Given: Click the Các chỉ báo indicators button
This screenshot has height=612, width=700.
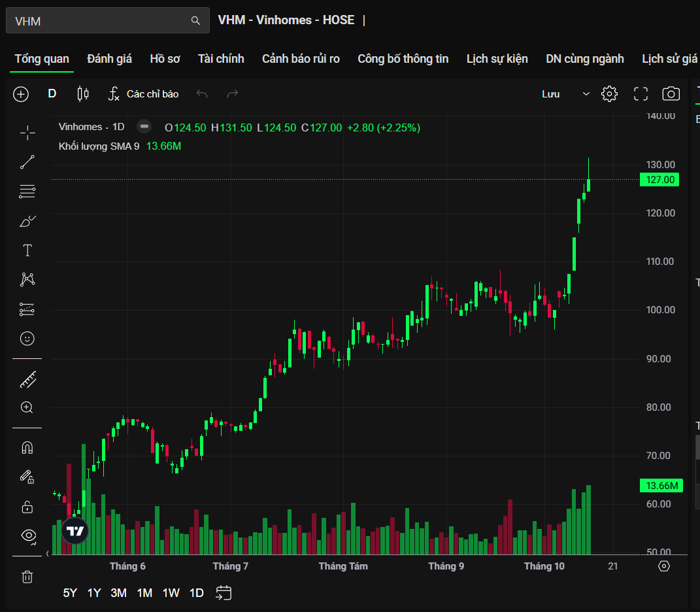Looking at the screenshot, I should (144, 94).
